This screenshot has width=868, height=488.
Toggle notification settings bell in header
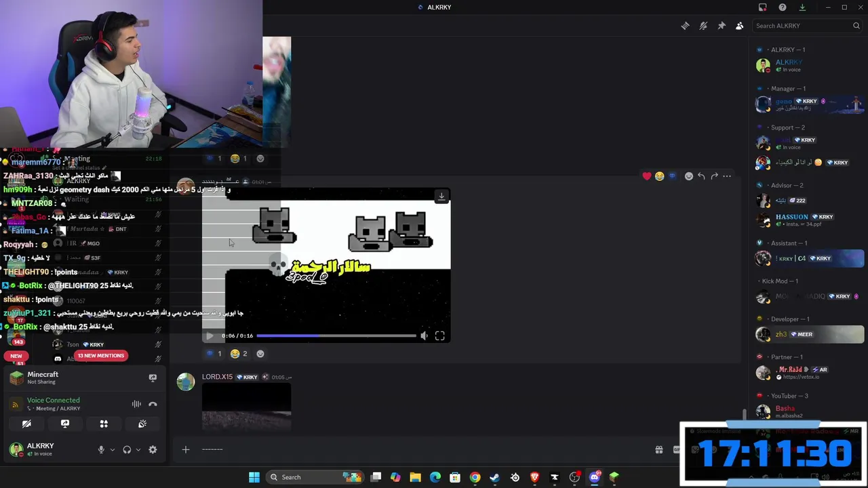tap(703, 26)
